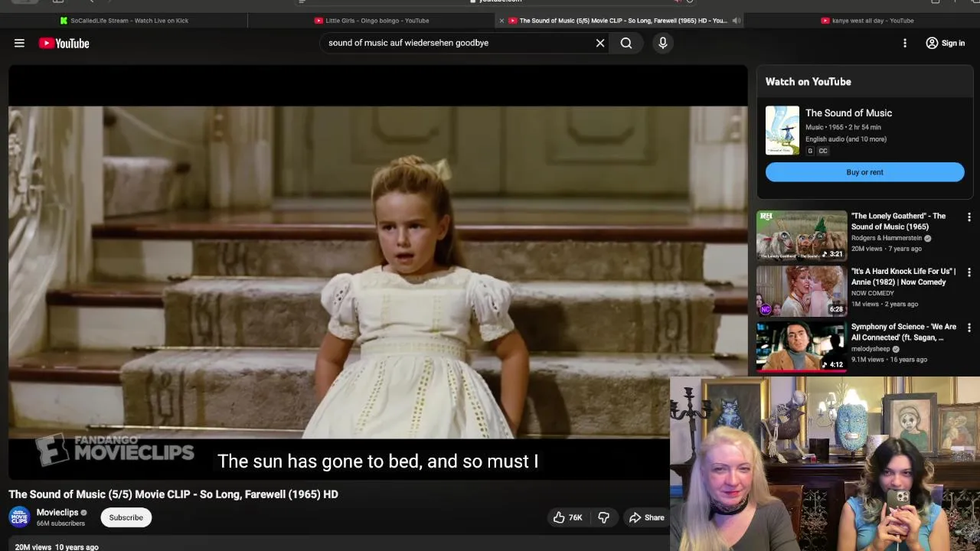Start voice search with microphone icon
The image size is (980, 551).
pos(663,43)
